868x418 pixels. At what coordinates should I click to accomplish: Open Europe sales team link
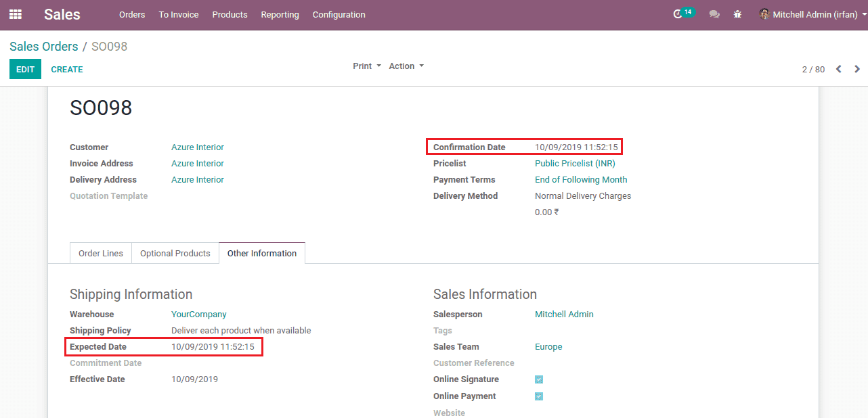[x=548, y=347]
